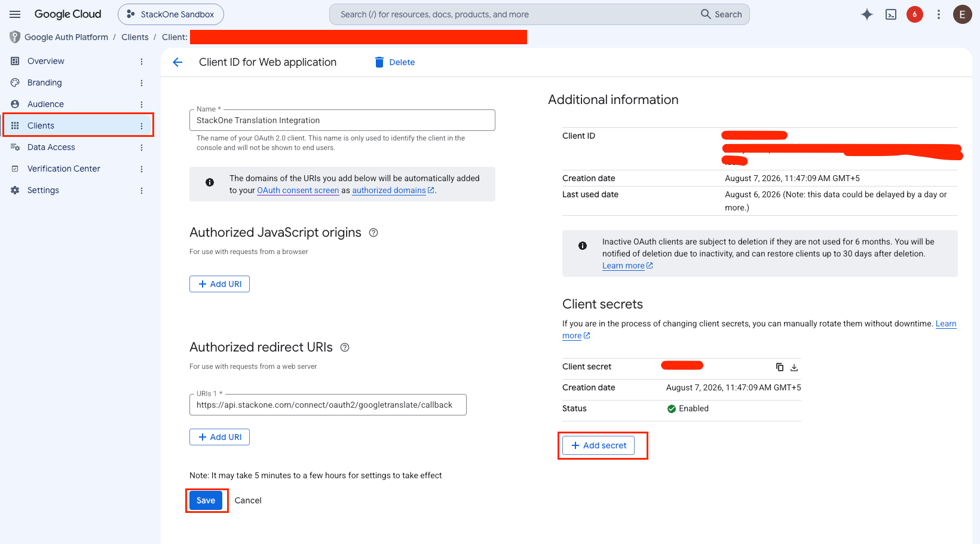
Task: Open more options beside Settings
Action: 142,191
